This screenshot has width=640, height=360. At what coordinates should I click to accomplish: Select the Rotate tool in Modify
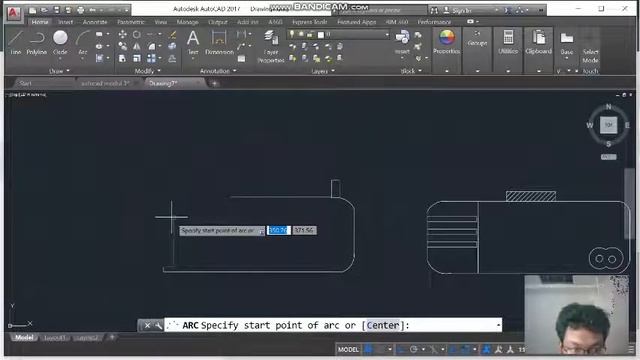pos(137,35)
